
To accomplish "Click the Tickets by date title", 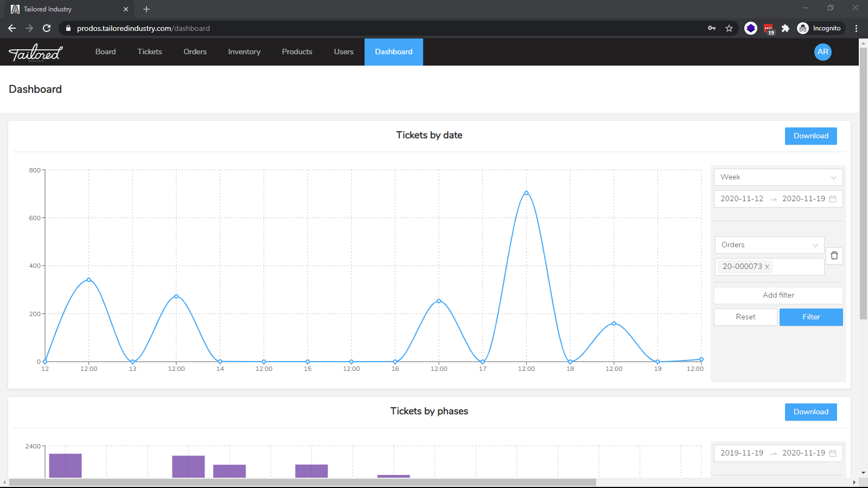I will (429, 136).
